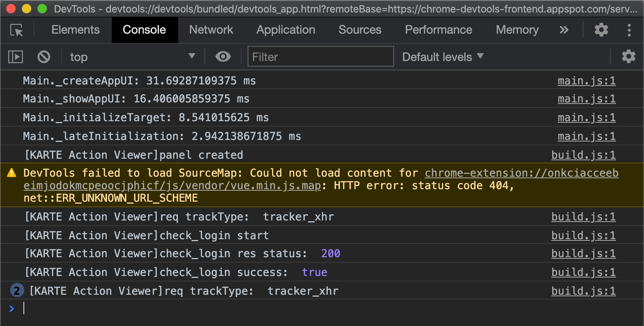Screen dimensions: 644x326
Task: Expand the Default levels dropdown
Action: point(443,57)
